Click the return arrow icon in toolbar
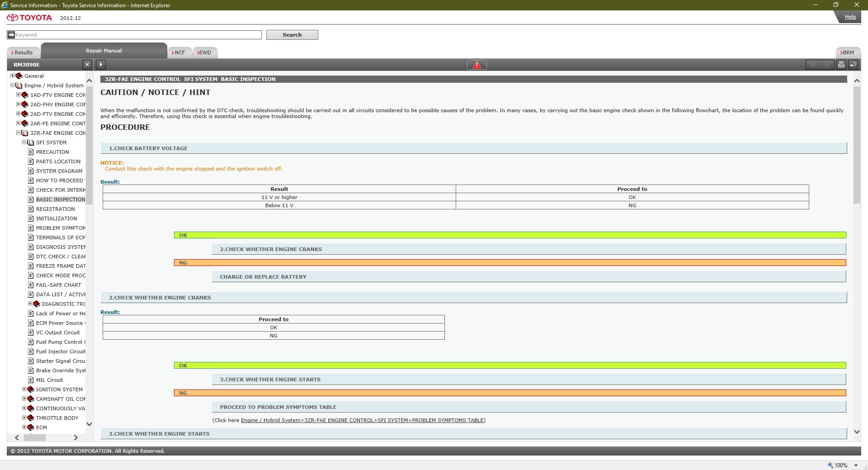 click(x=853, y=65)
